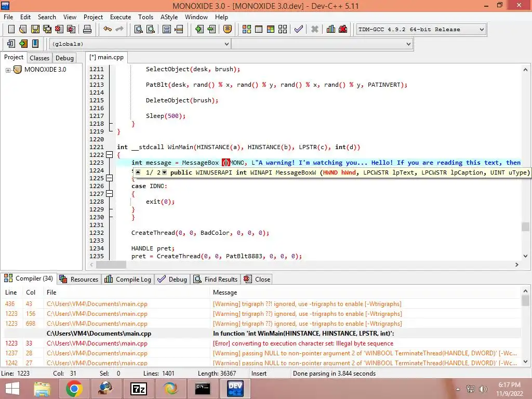Click the editor vertical scrollbar thumb
The height and width of the screenshot is (399, 532).
point(525,227)
